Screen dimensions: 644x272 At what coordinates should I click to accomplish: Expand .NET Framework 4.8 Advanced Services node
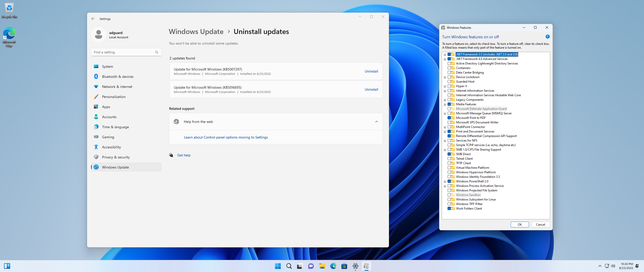point(445,59)
